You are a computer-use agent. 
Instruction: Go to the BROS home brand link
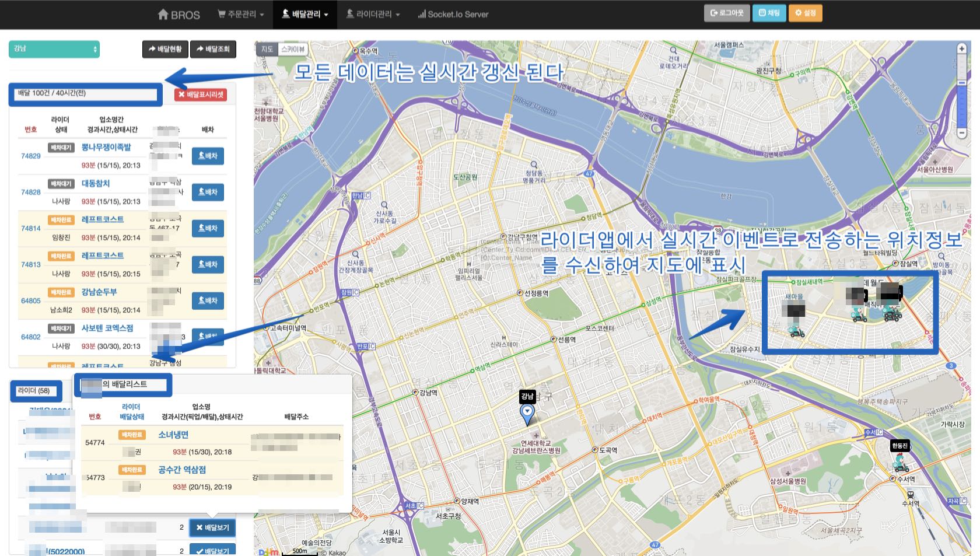[x=179, y=15]
